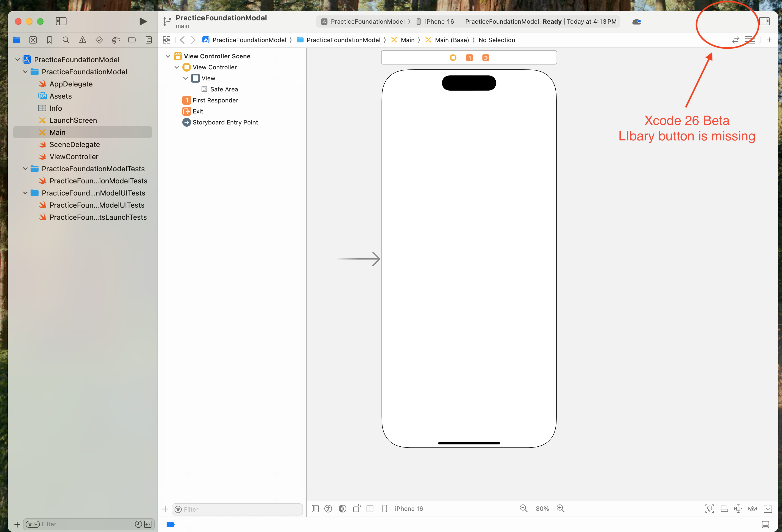Screen dimensions: 782x532
Task: Click the Xcode Cloud status icon
Action: click(x=636, y=21)
